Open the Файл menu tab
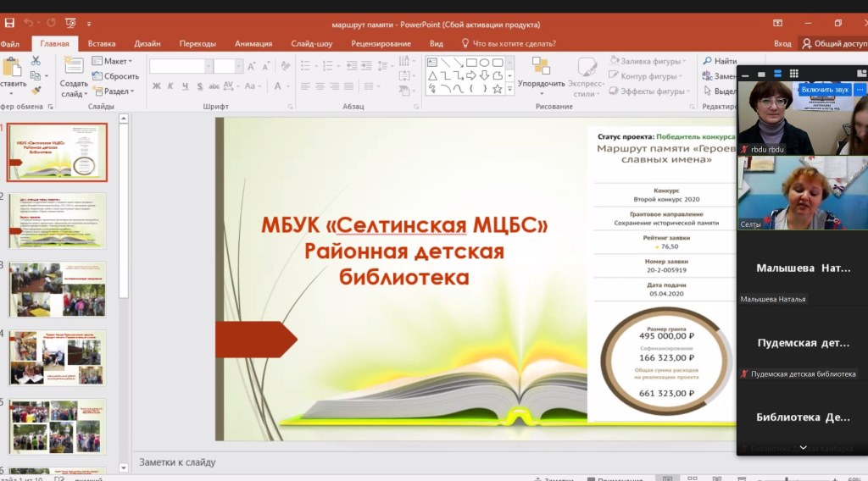 (x=10, y=44)
